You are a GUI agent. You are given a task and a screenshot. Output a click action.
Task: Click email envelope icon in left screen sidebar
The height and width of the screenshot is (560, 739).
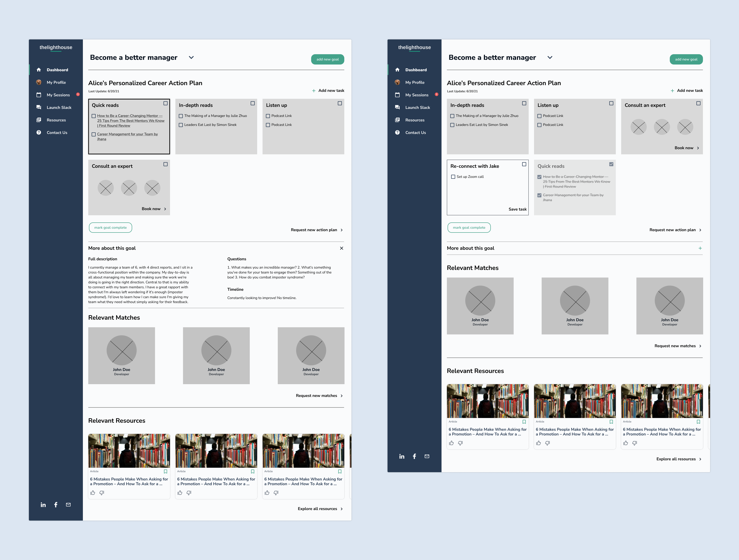pyautogui.click(x=68, y=504)
